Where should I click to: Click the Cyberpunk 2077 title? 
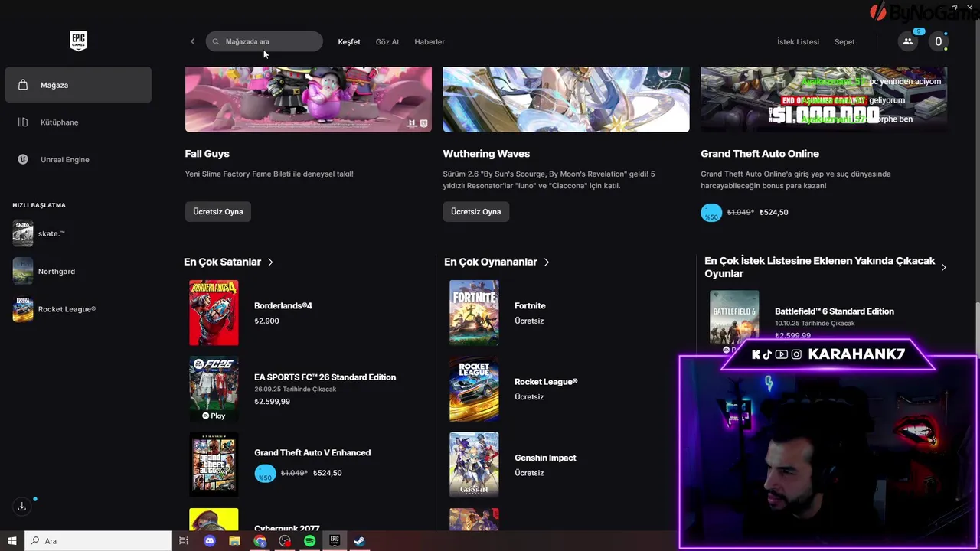(x=287, y=528)
